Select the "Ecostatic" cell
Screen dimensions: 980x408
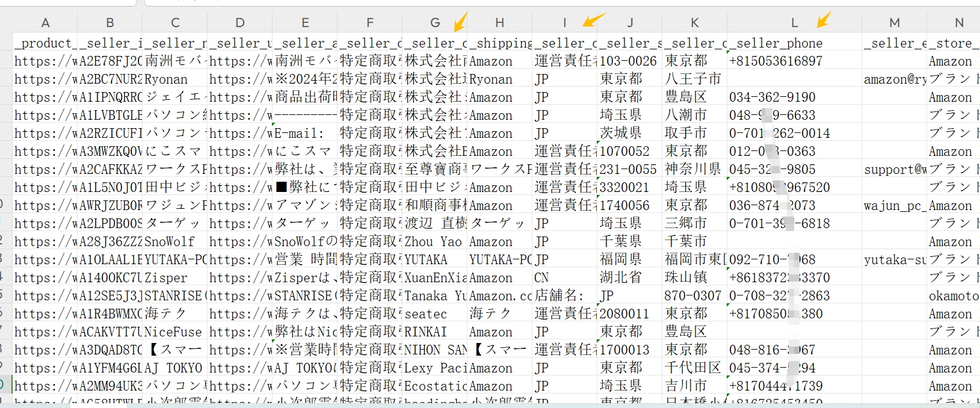435,386
